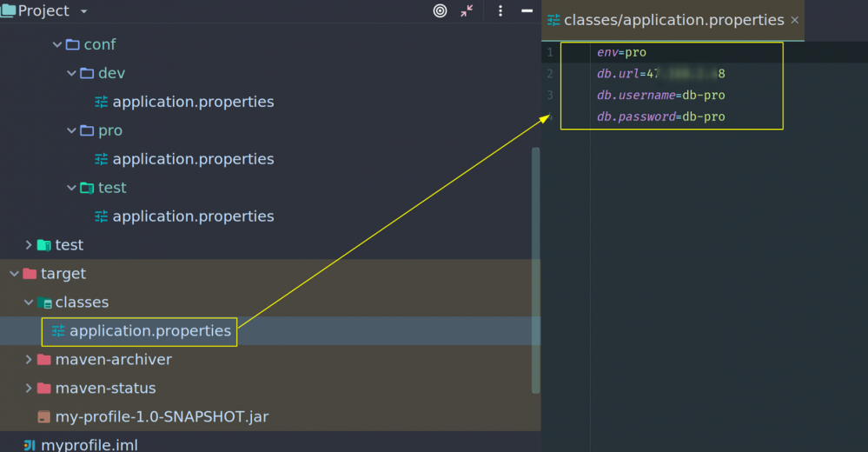Expand the top-level test folder

click(x=29, y=246)
